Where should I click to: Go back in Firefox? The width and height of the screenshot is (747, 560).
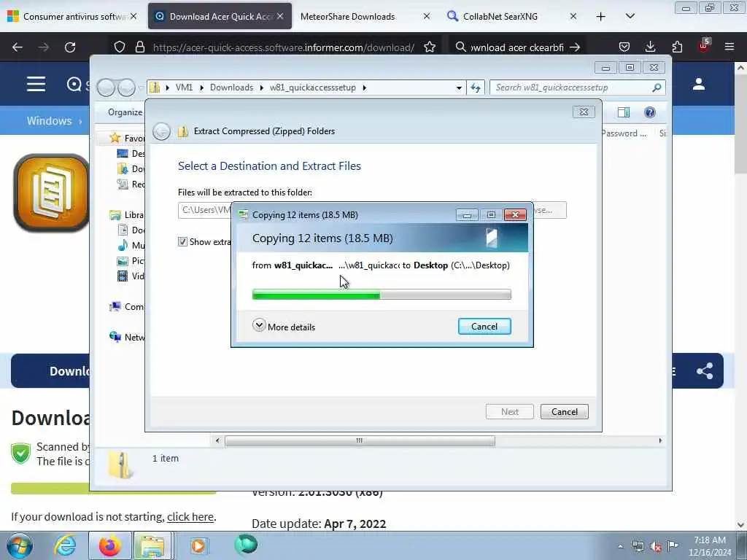coord(18,47)
